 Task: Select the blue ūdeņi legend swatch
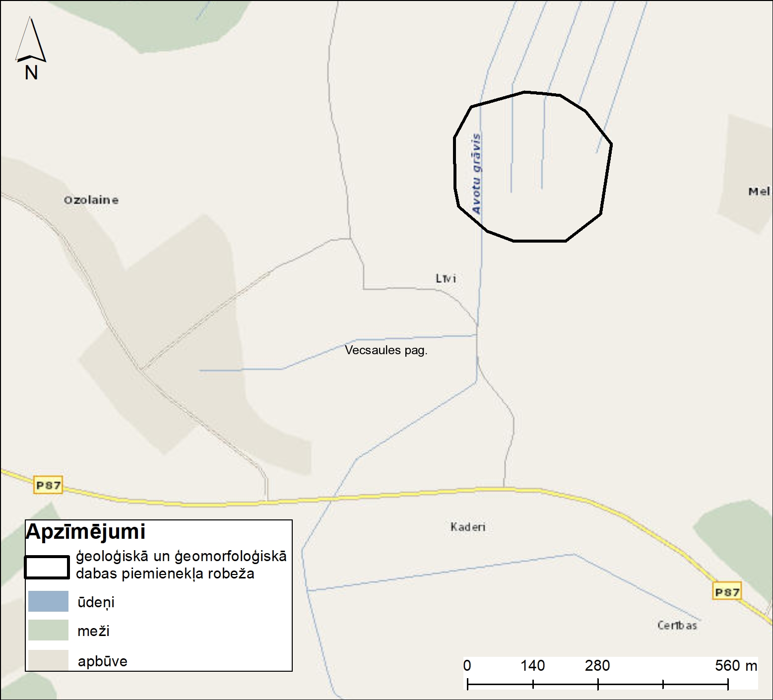click(48, 601)
